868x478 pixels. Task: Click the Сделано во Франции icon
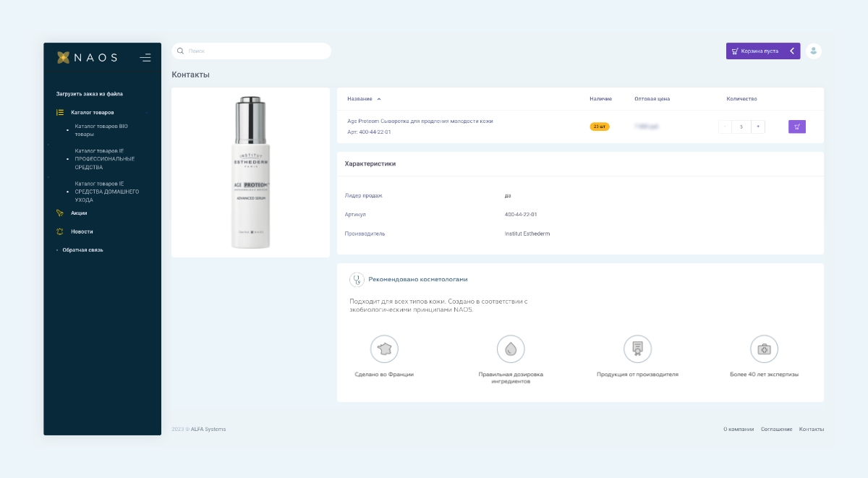tap(384, 349)
